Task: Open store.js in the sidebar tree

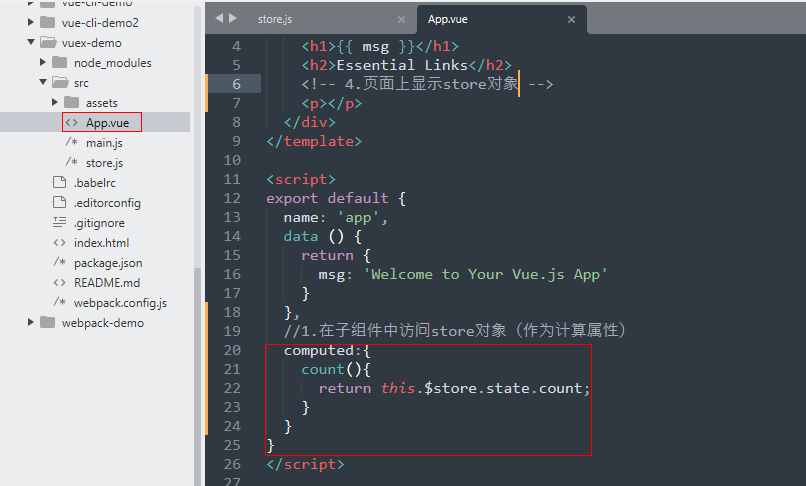Action: coord(104,163)
